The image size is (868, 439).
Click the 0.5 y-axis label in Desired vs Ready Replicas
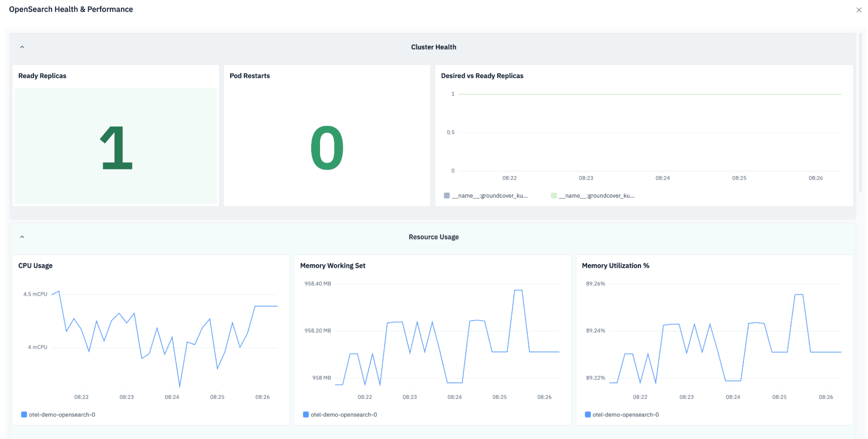pyautogui.click(x=451, y=133)
